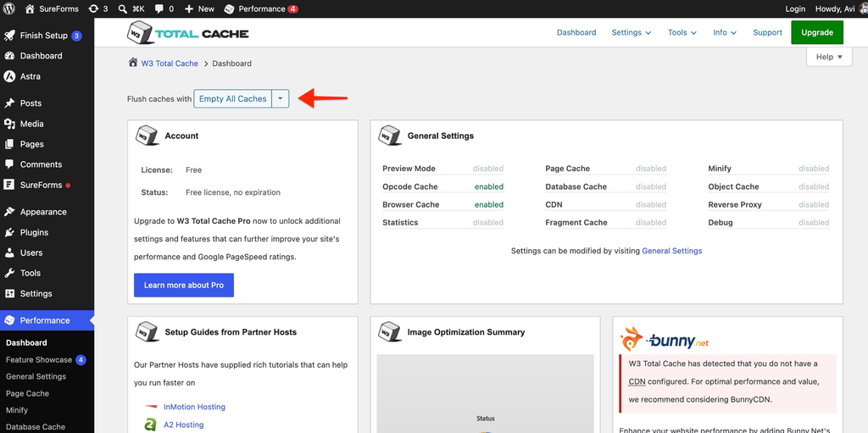Open Database Cache submenu item
Screen dimensions: 868x433
(36, 427)
